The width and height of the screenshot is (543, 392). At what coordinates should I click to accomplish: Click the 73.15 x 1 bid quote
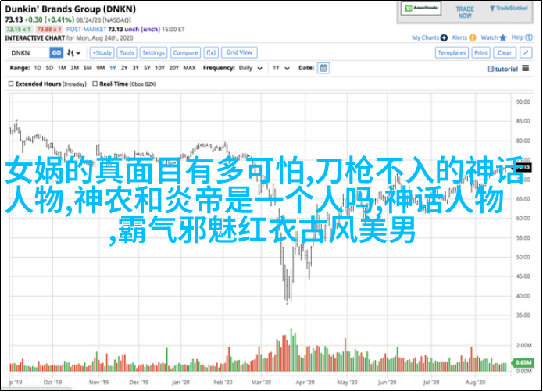point(19,30)
